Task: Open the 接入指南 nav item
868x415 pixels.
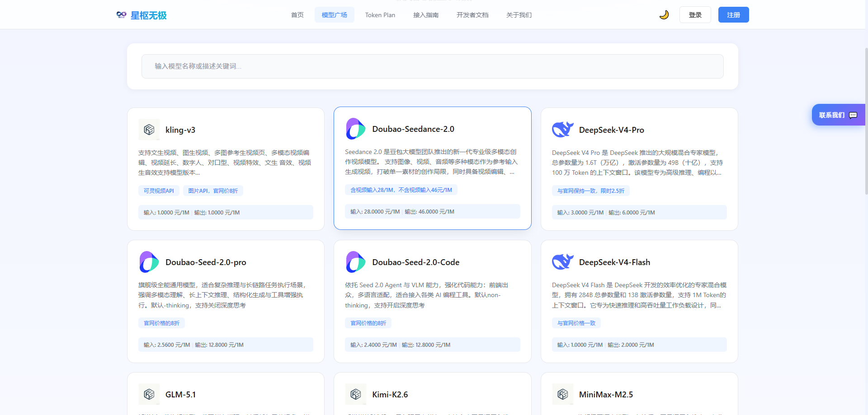Action: 426,15
